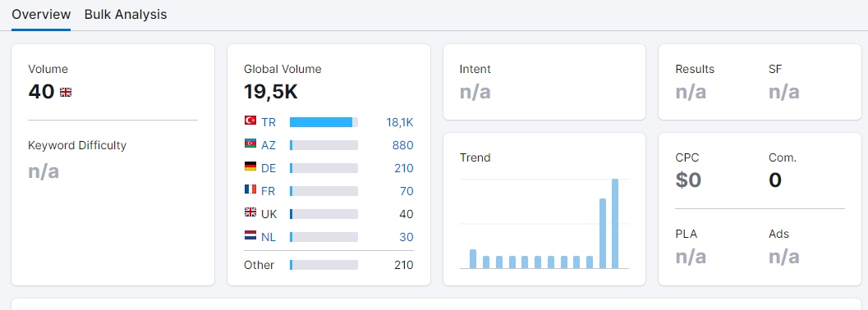Open the Bulk Analysis tab
Viewport: 868px width, 310px height.
(126, 15)
